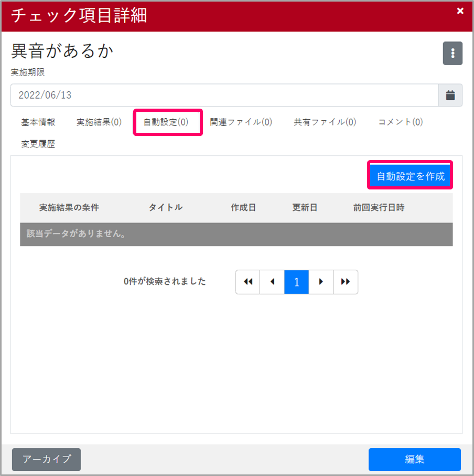The height and width of the screenshot is (476, 474).
Task: Open the calendar date picker icon
Action: 450,96
